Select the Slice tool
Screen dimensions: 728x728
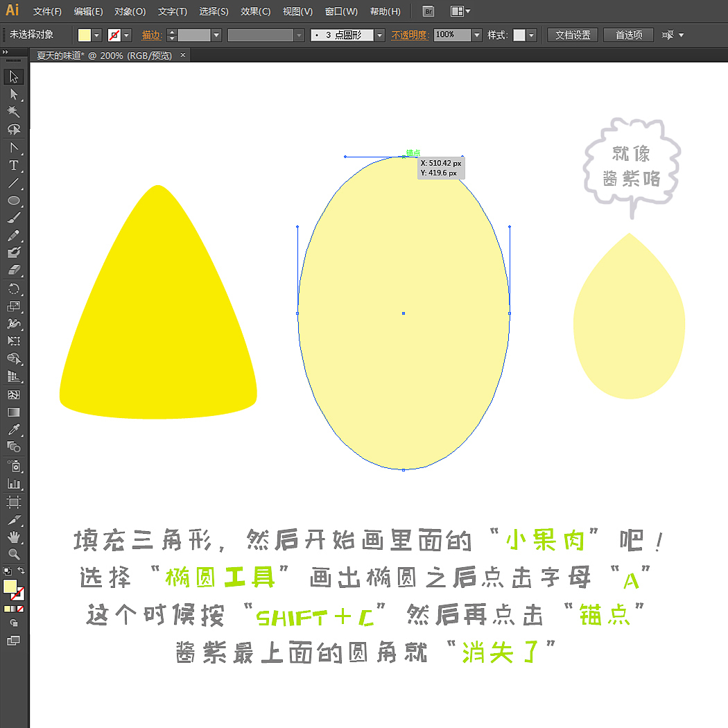[x=13, y=519]
